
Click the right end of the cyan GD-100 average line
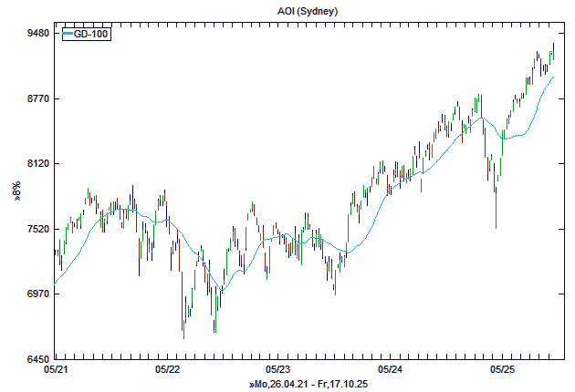(x=553, y=77)
